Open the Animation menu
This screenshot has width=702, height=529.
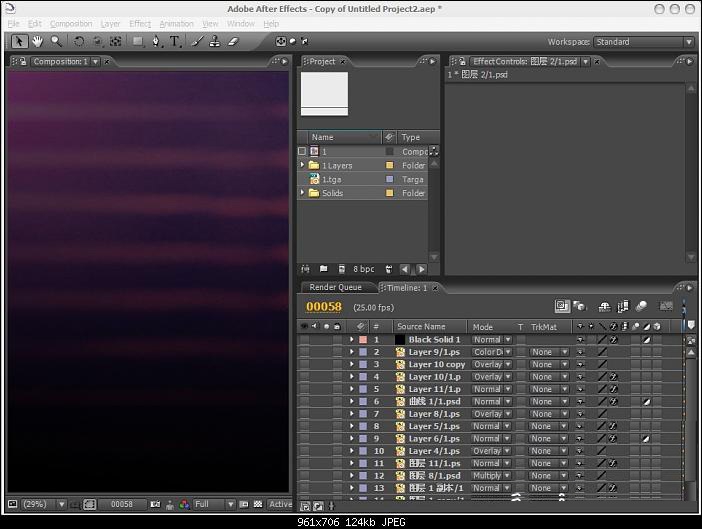pyautogui.click(x=176, y=24)
